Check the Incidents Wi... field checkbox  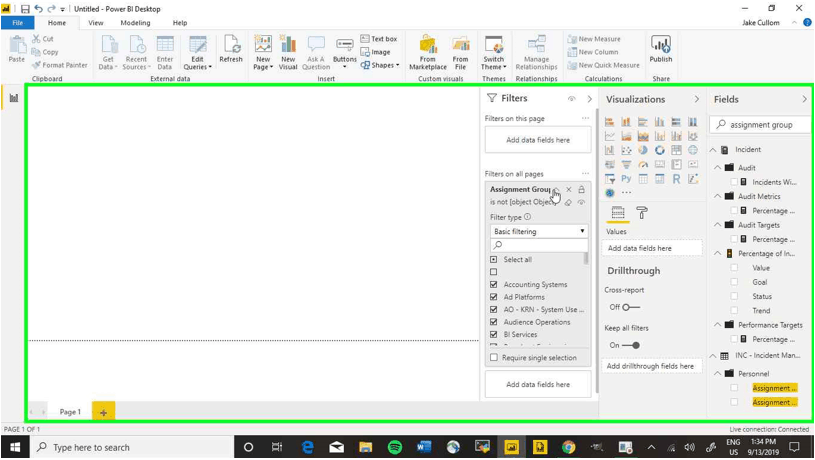[734, 182]
